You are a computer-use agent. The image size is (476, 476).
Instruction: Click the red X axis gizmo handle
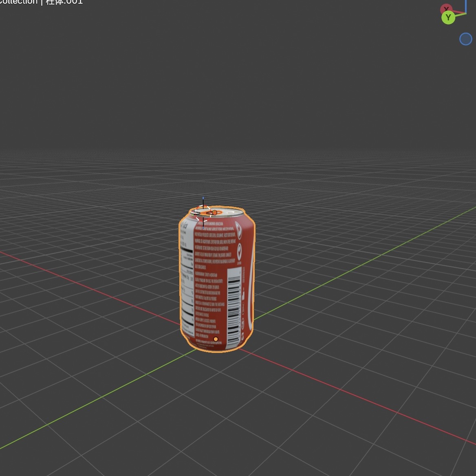tap(446, 8)
